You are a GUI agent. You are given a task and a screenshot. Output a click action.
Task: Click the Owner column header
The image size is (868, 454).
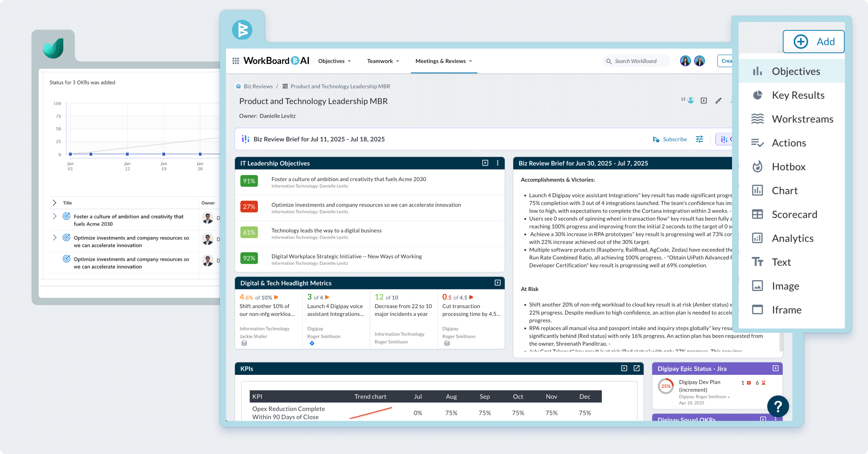(208, 203)
